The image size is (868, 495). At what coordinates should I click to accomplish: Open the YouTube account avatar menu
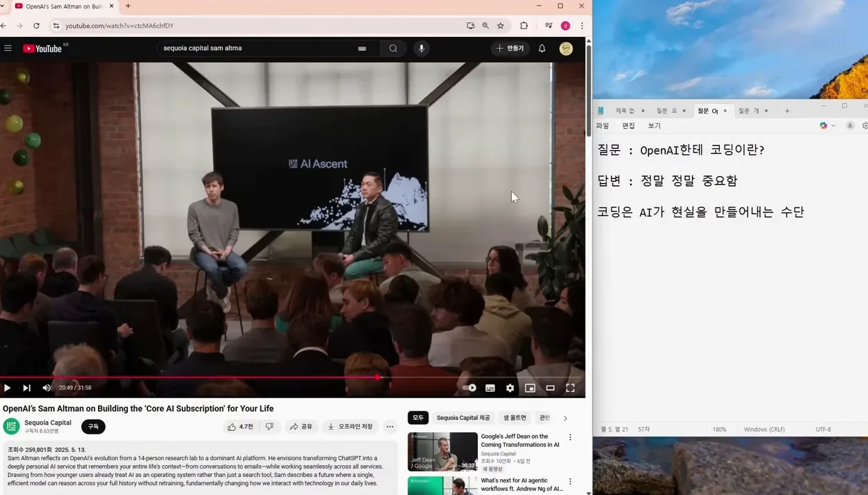(566, 49)
